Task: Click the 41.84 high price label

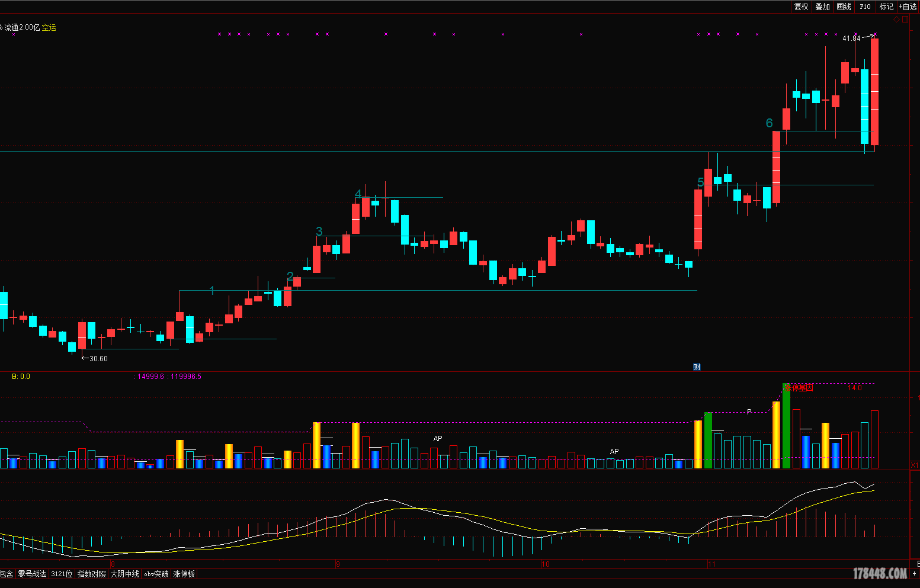Action: (x=851, y=38)
